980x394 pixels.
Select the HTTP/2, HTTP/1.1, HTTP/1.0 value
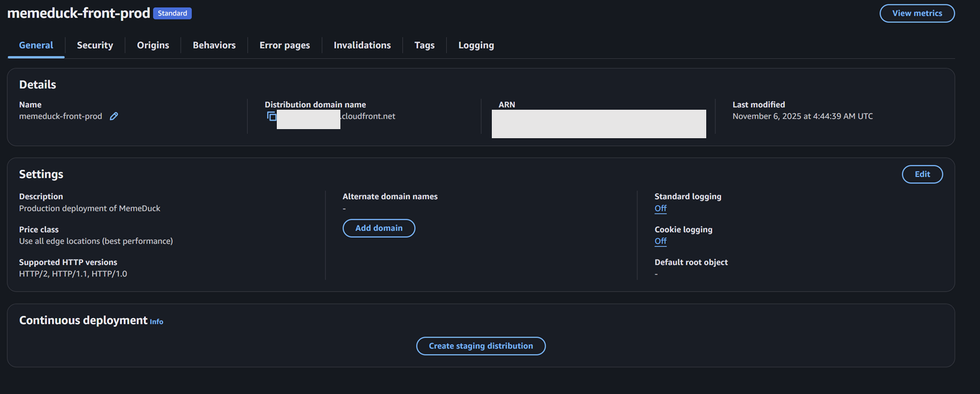(x=73, y=274)
